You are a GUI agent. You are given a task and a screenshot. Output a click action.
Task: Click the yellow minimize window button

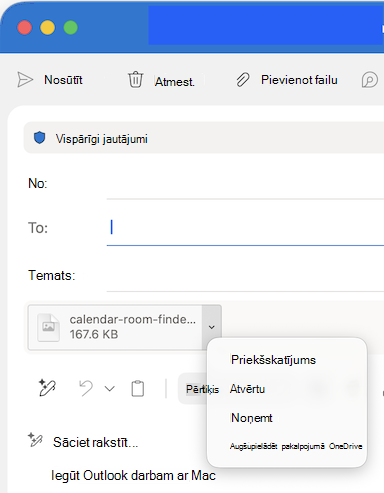pyautogui.click(x=47, y=28)
